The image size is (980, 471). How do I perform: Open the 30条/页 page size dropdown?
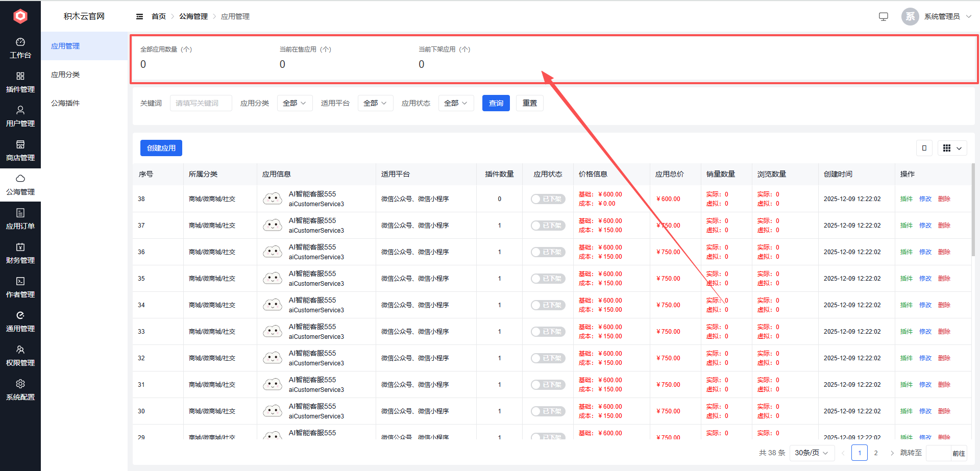811,453
